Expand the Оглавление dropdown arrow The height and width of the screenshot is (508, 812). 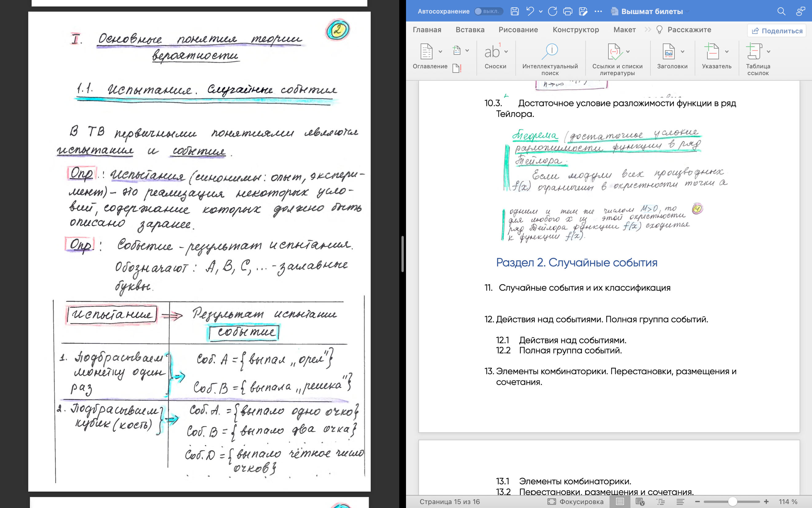[440, 51]
